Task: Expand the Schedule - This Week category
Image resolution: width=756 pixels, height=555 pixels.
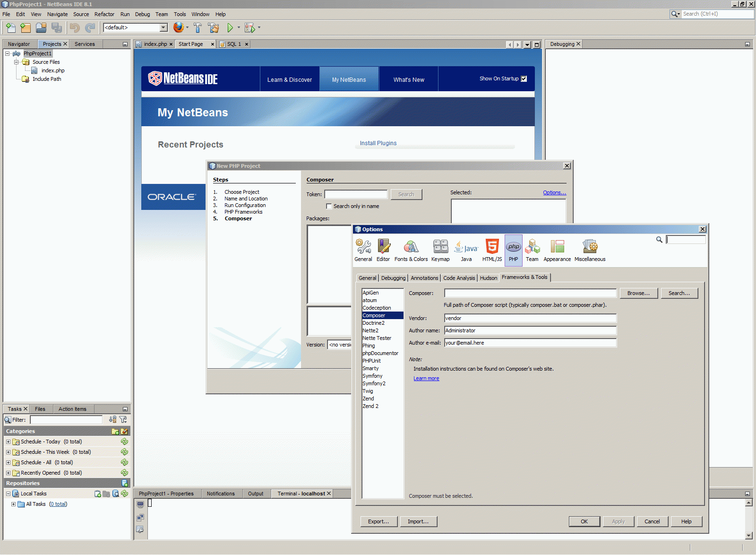Action: click(x=8, y=452)
